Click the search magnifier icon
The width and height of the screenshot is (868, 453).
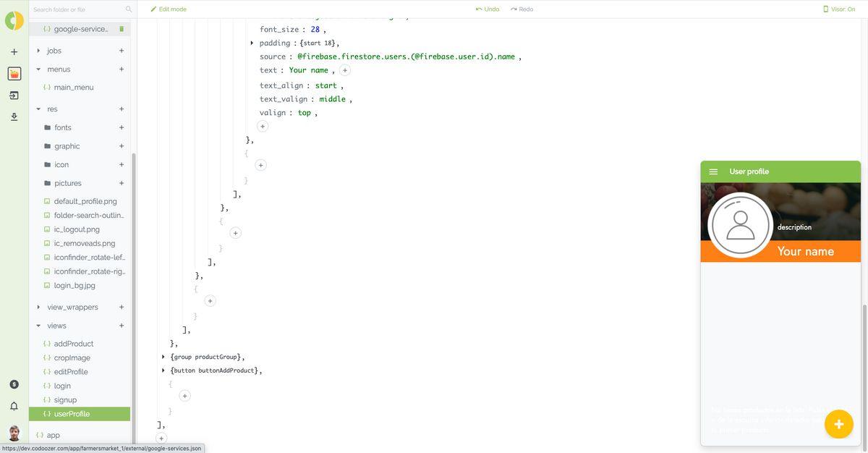(129, 9)
